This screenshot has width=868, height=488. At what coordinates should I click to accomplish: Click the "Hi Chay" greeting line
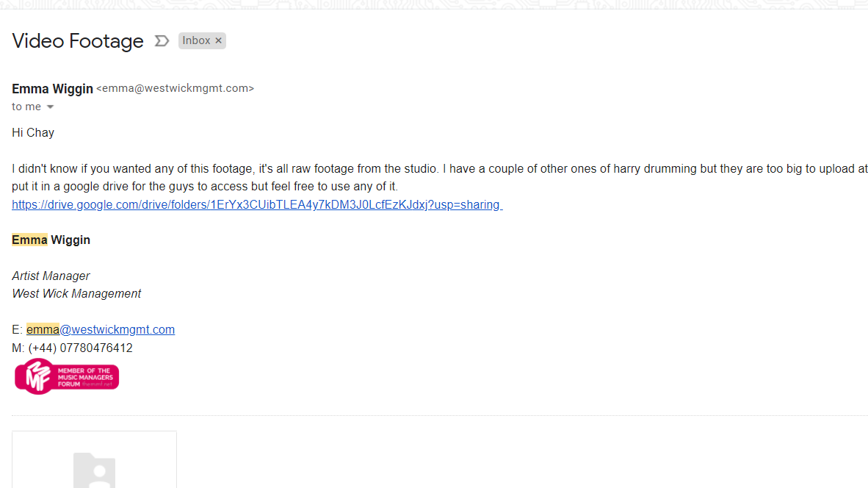tap(33, 133)
